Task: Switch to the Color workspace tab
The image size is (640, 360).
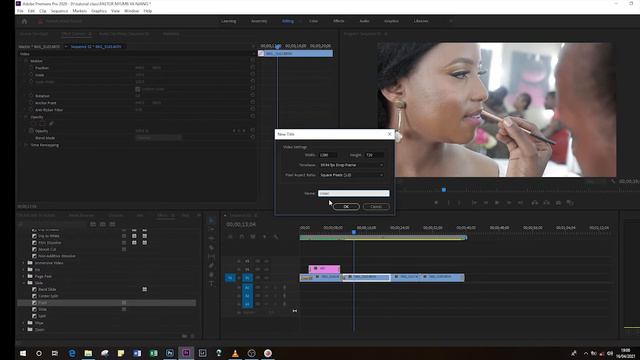Action: coord(313,21)
